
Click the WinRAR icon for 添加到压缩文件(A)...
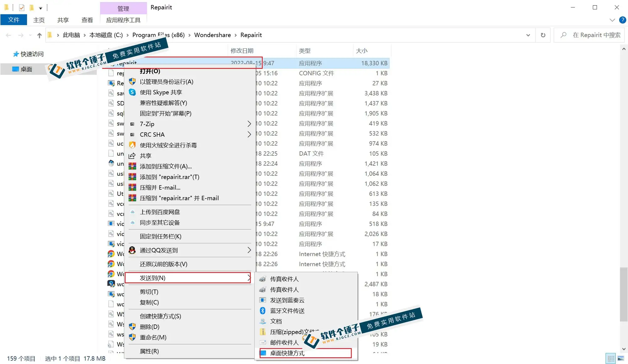(x=132, y=166)
